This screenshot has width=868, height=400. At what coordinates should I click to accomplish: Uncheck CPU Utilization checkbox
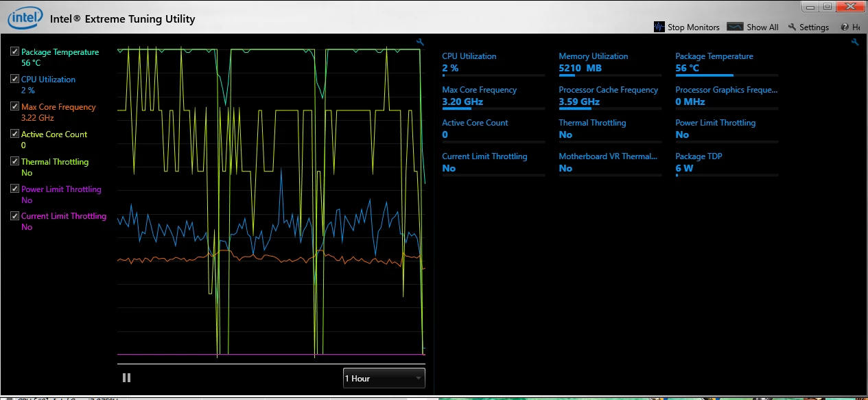[14, 79]
